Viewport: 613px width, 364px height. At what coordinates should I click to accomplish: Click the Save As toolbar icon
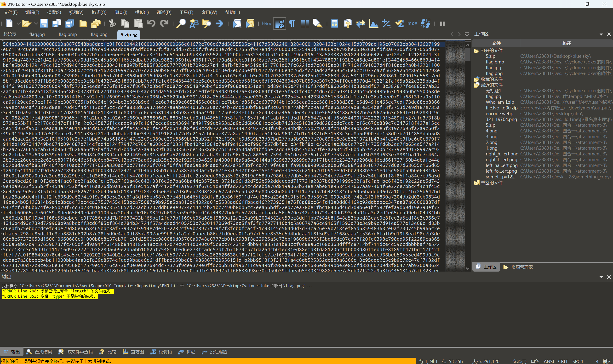(57, 23)
